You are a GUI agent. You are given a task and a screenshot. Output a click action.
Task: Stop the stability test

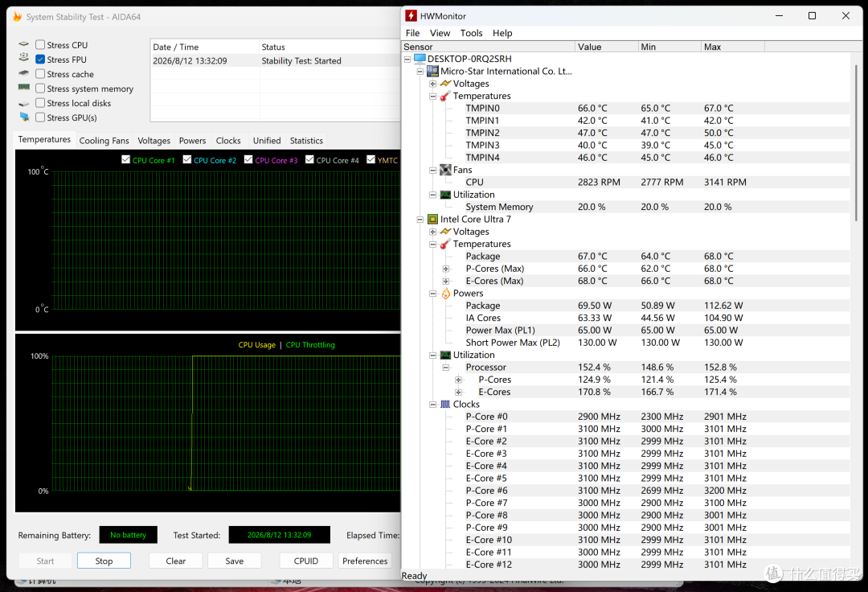point(104,561)
